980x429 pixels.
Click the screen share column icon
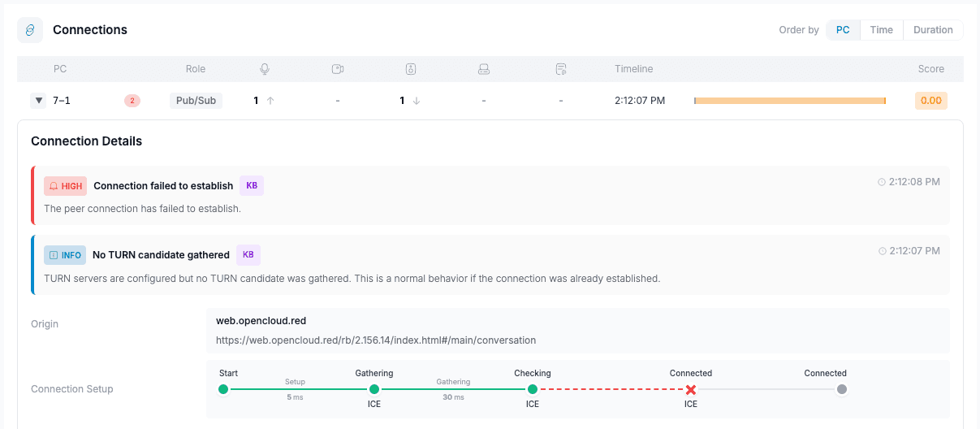[x=484, y=69]
